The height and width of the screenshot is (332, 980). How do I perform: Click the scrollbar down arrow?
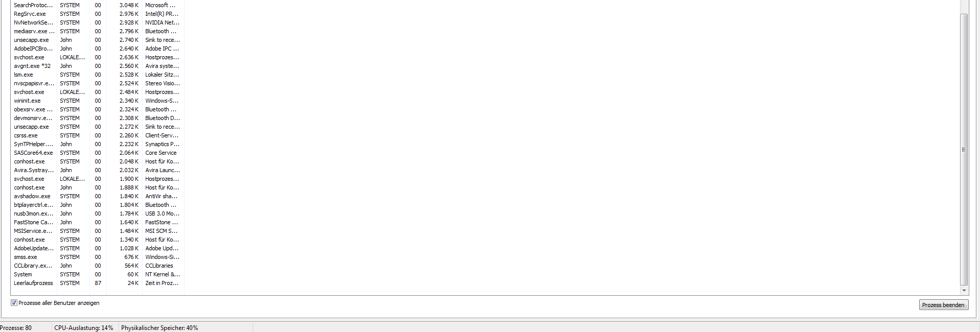coord(964,291)
